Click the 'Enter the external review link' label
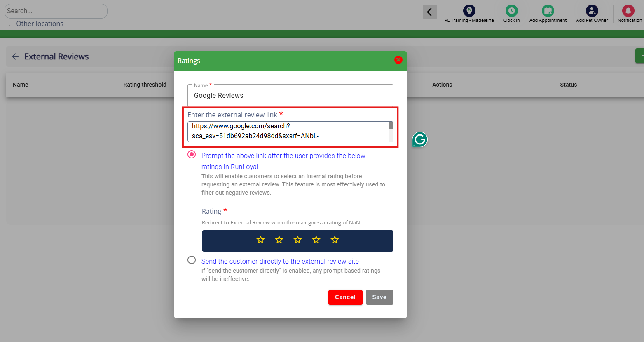Viewport: 644px width, 342px height. coord(235,114)
